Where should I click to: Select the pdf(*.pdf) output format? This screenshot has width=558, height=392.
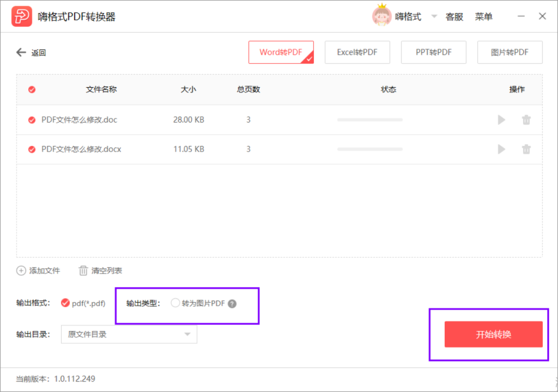click(65, 303)
